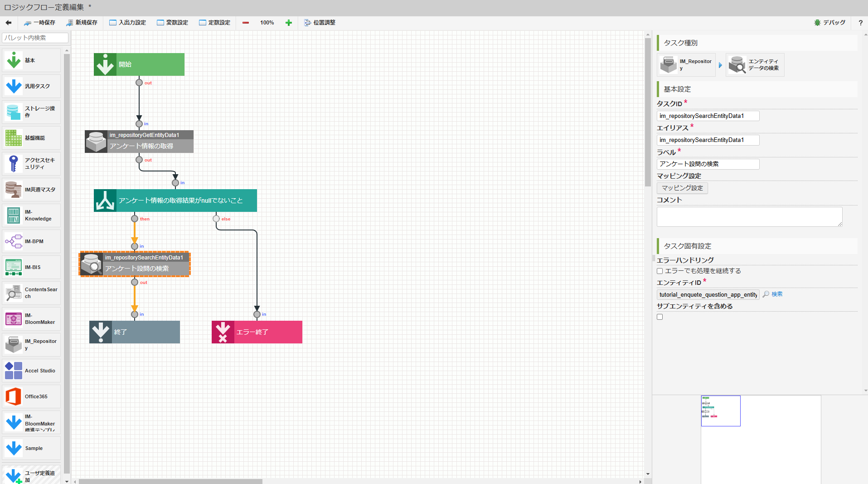
Task: Select the アンケート設問の検索 task node
Action: [x=135, y=264]
